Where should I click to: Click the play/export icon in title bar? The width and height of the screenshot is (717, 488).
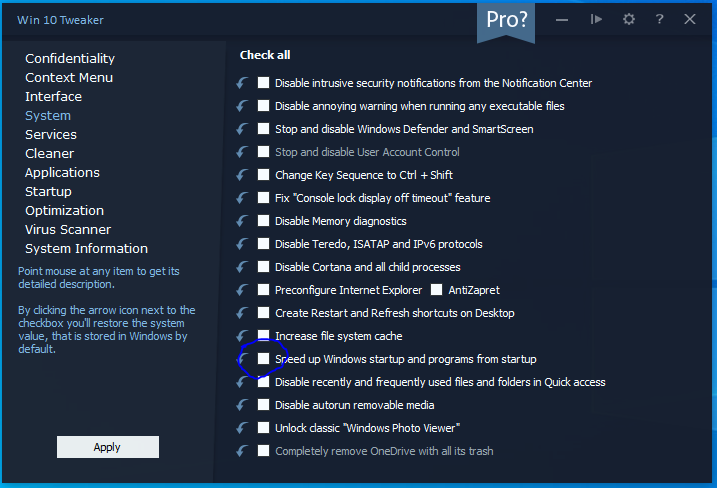coord(596,19)
